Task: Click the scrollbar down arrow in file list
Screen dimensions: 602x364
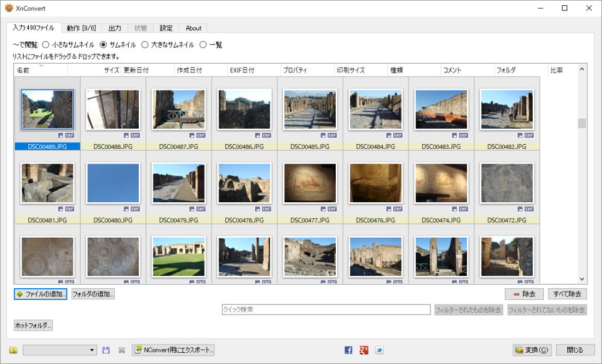Action: click(582, 279)
